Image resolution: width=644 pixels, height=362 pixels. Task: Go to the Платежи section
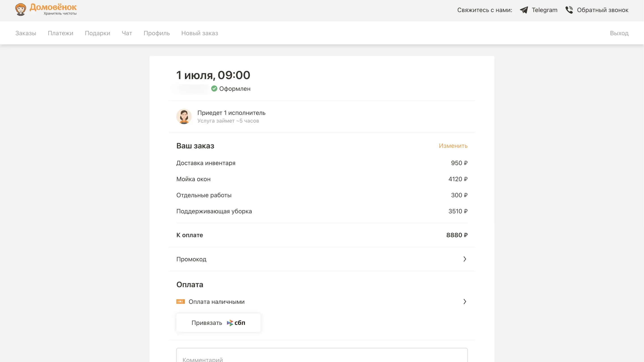61,33
